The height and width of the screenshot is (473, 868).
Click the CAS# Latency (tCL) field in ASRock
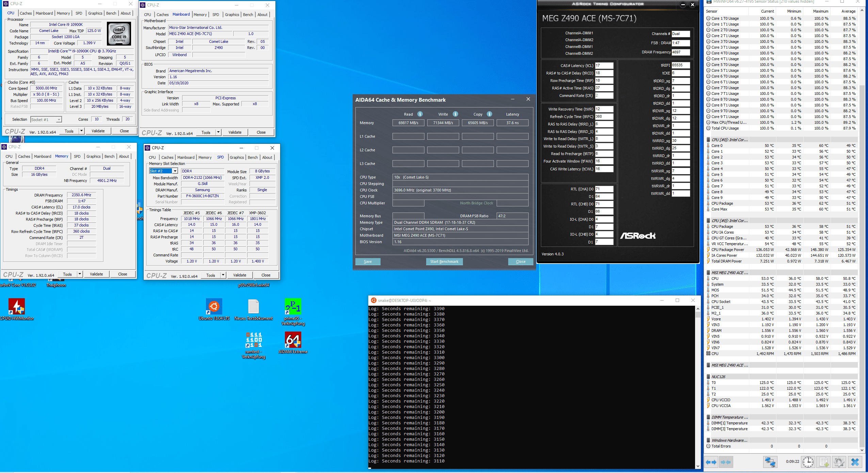click(604, 66)
